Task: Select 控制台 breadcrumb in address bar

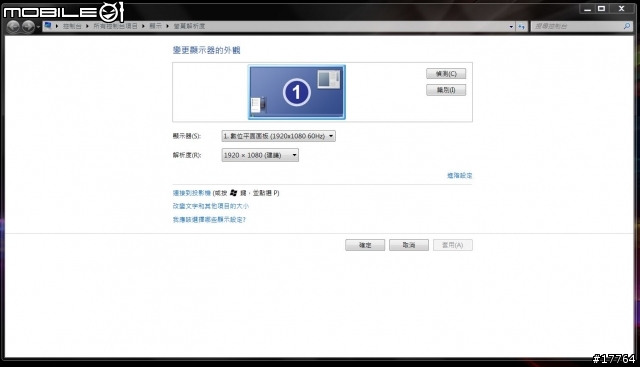Action: 72,26
